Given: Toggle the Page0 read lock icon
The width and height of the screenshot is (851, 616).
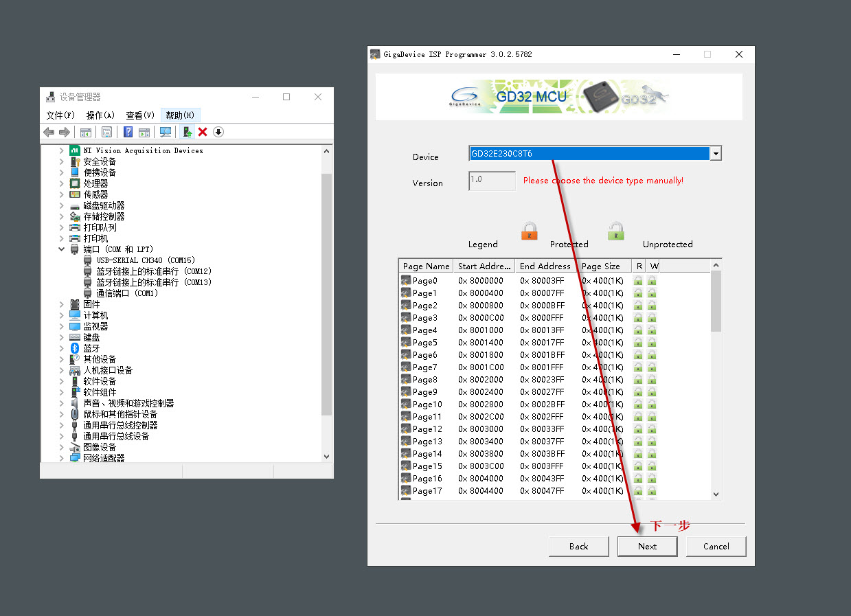Looking at the screenshot, I should click(x=638, y=280).
